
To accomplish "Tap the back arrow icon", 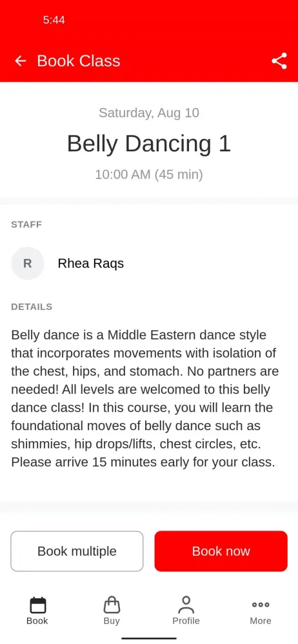I will pyautogui.click(x=20, y=61).
